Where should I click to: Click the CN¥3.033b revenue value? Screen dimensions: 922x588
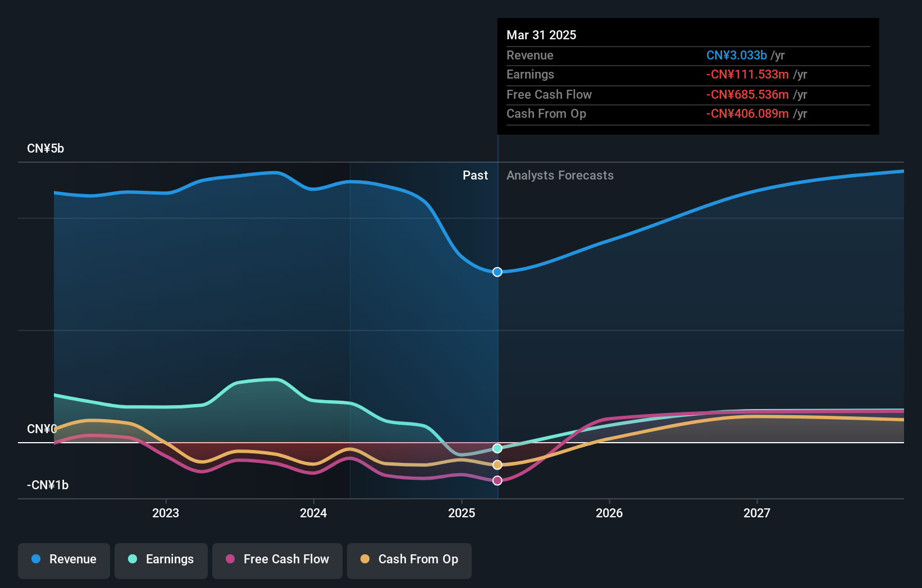tap(737, 56)
